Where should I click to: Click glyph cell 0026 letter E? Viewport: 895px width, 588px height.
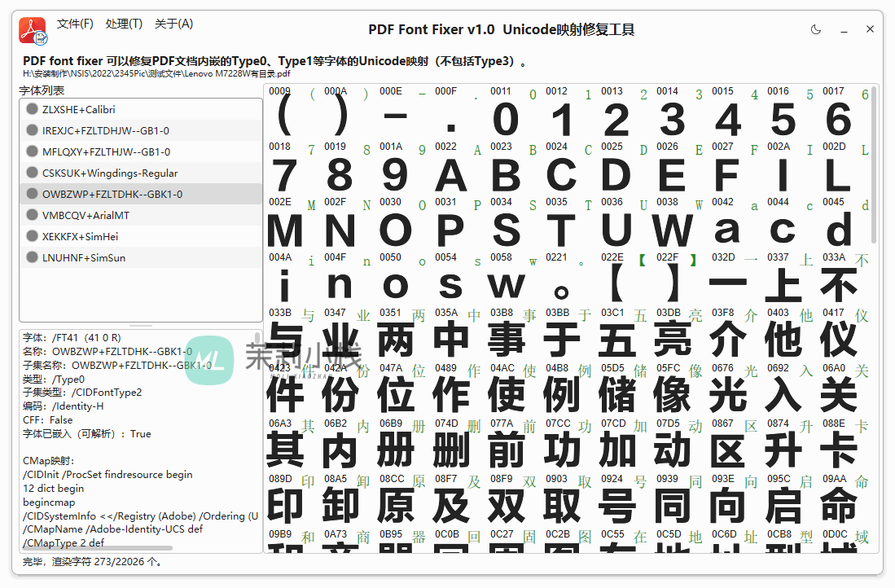[680, 168]
